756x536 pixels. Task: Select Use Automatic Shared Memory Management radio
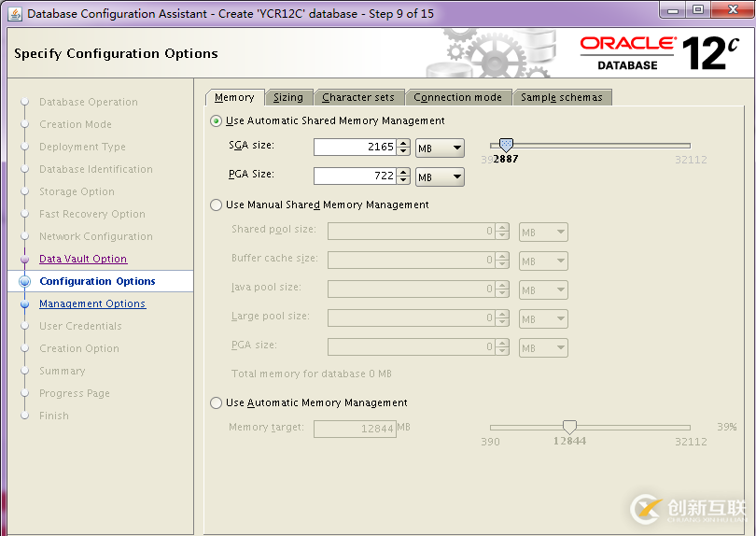(216, 121)
